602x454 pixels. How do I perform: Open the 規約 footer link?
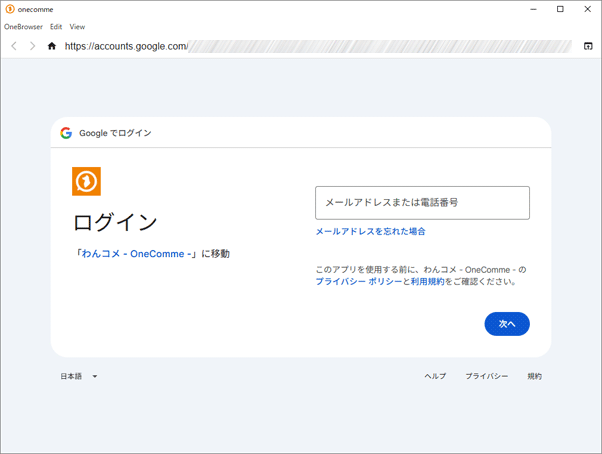point(534,376)
